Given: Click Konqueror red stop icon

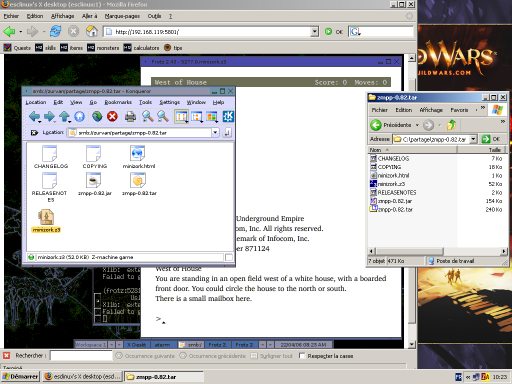Looking at the screenshot, I should (x=112, y=116).
